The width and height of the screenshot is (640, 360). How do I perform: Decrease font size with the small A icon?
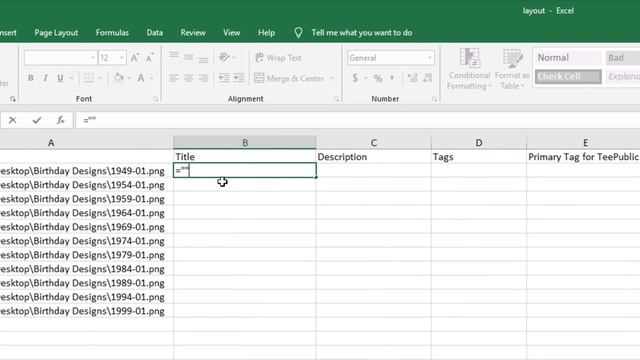click(x=150, y=58)
